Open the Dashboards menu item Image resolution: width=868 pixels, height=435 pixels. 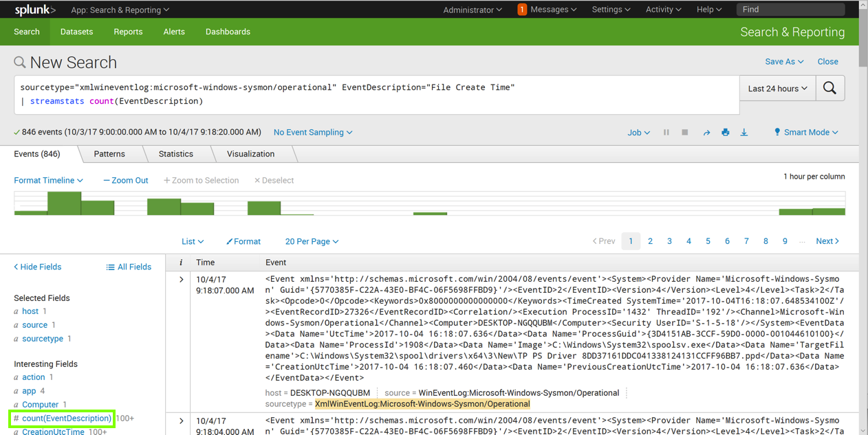coord(228,32)
